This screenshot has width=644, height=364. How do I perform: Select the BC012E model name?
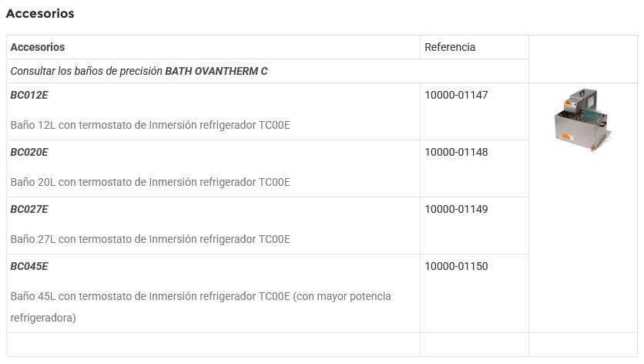click(29, 95)
